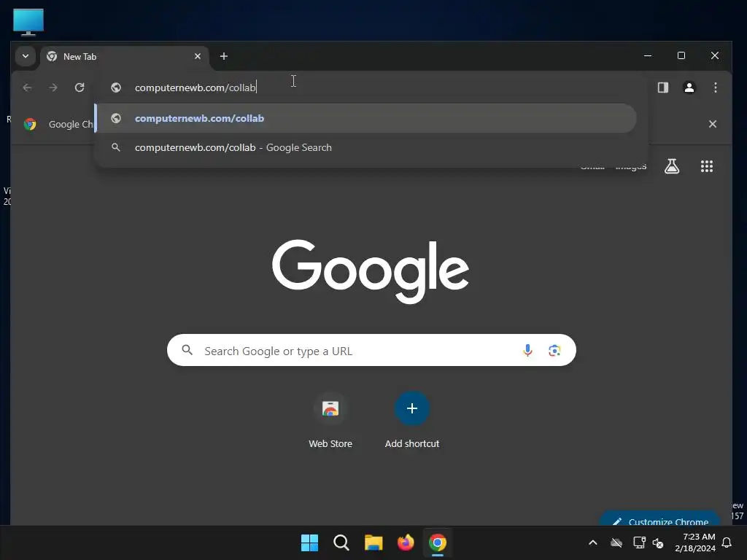The image size is (747, 560).
Task: Open the Web Store shortcut
Action: (x=330, y=420)
